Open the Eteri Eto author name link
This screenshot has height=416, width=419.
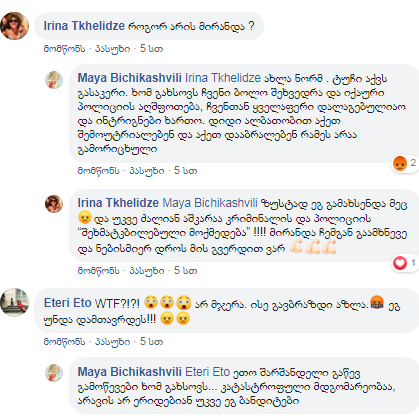[x=68, y=303]
